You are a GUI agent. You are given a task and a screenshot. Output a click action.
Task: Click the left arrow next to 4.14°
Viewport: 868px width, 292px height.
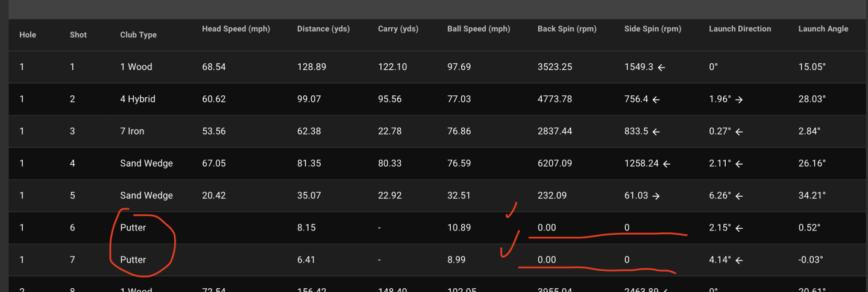tap(738, 261)
